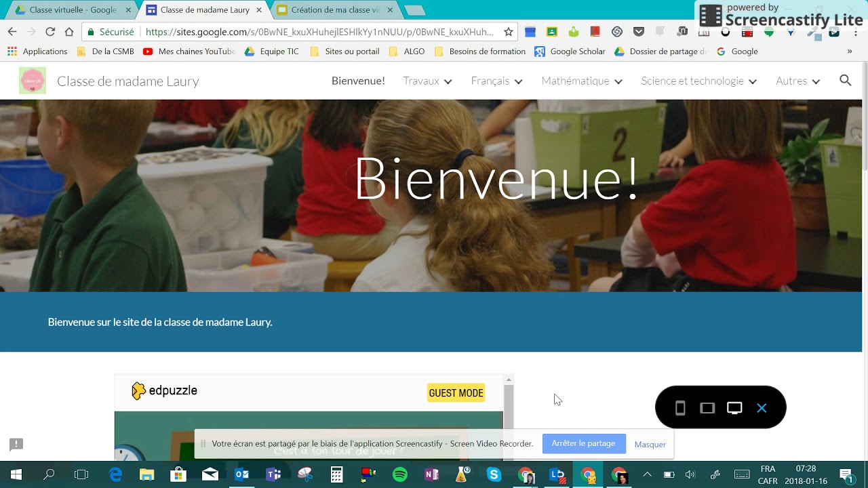Viewport: 868px width, 488px height.
Task: Open the Google Classroom extension icon
Action: tap(552, 32)
